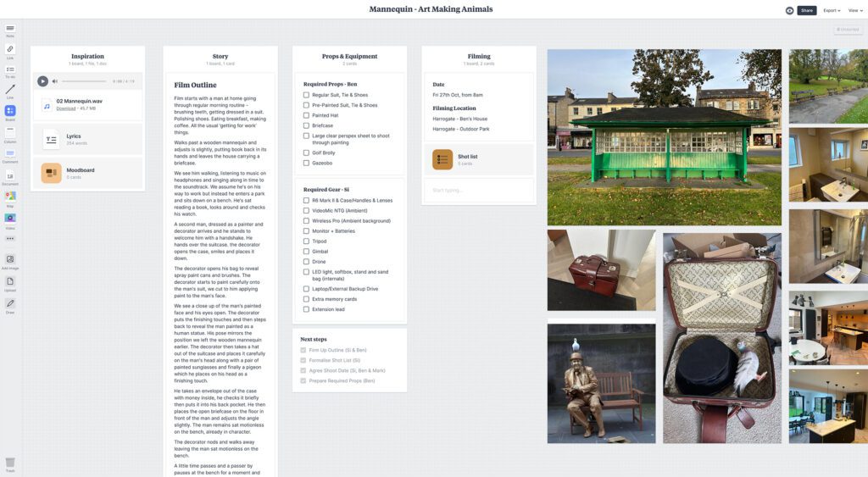
Task: Click the Share button
Action: pyautogui.click(x=807, y=10)
